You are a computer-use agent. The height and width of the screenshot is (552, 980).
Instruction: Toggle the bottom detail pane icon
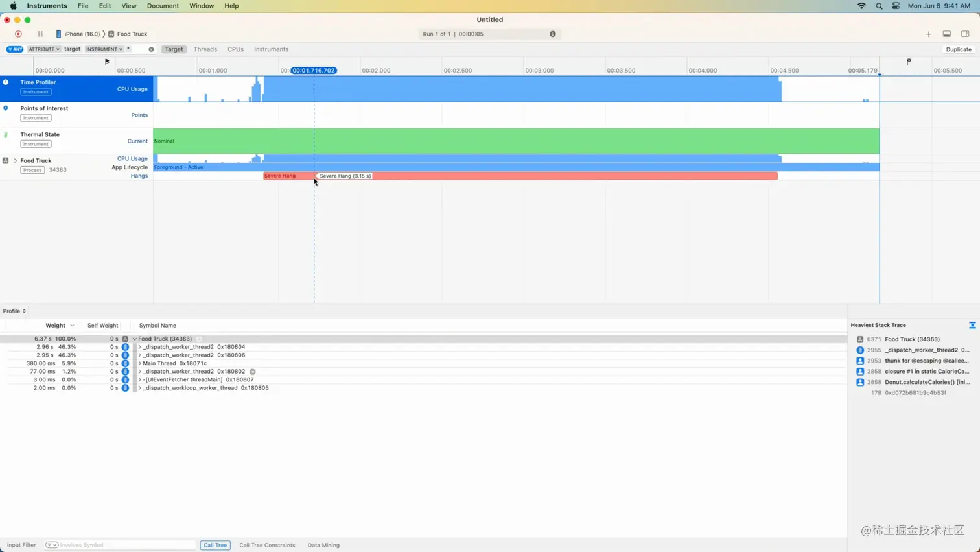pyautogui.click(x=947, y=34)
